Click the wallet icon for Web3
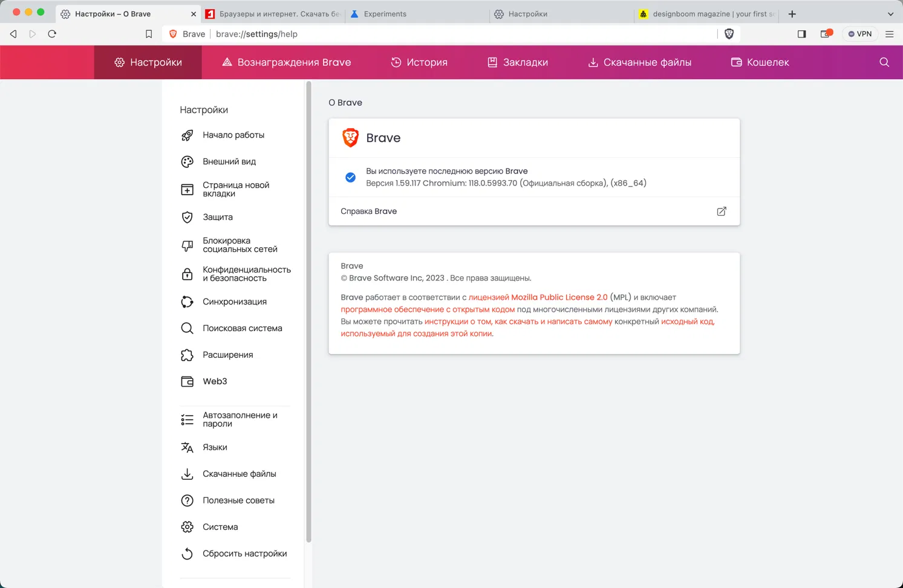 click(x=187, y=382)
